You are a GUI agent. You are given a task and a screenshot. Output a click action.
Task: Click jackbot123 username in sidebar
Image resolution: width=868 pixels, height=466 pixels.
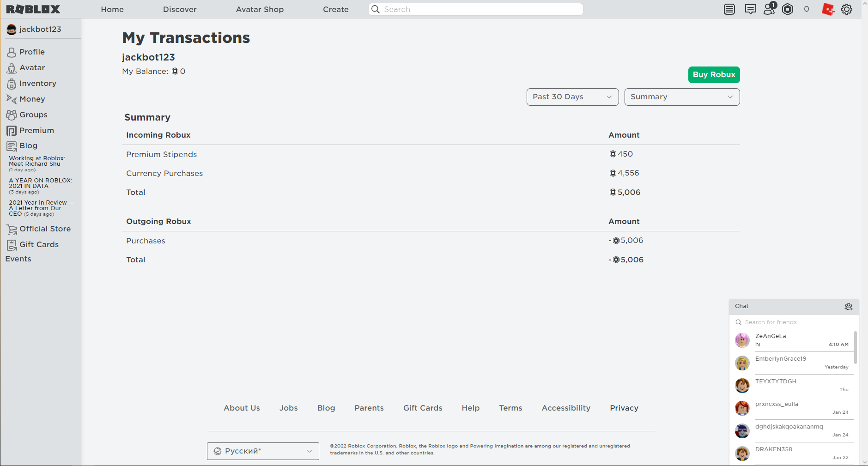tap(40, 30)
